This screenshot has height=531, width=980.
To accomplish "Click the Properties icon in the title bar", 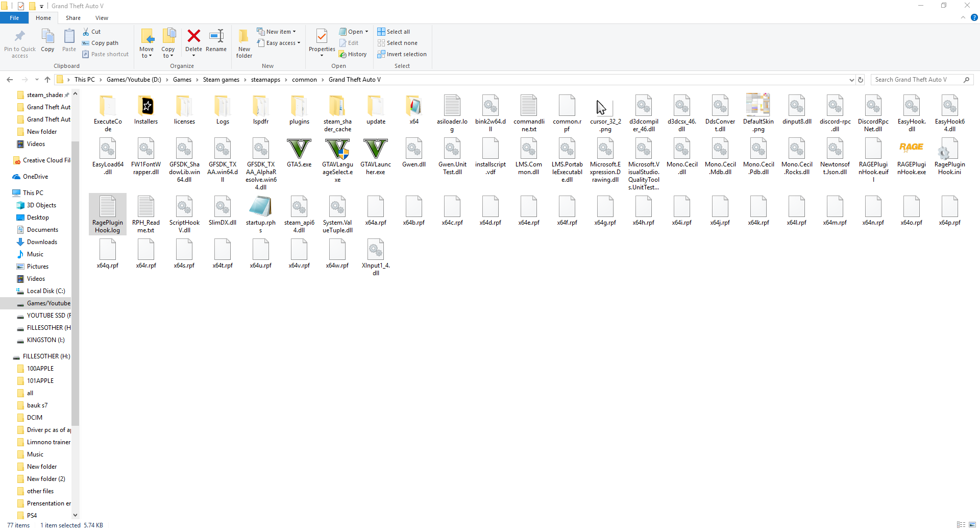I will (21, 6).
